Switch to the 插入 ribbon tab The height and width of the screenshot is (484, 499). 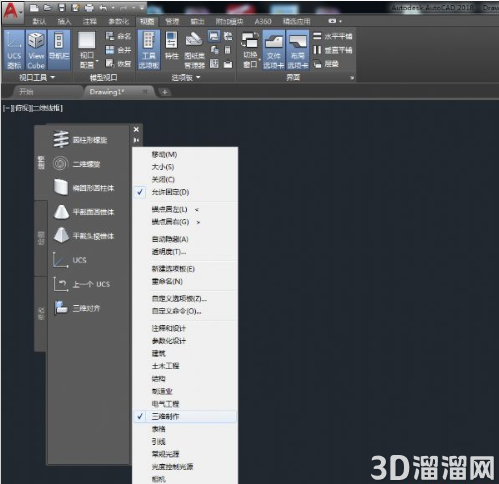click(x=64, y=22)
